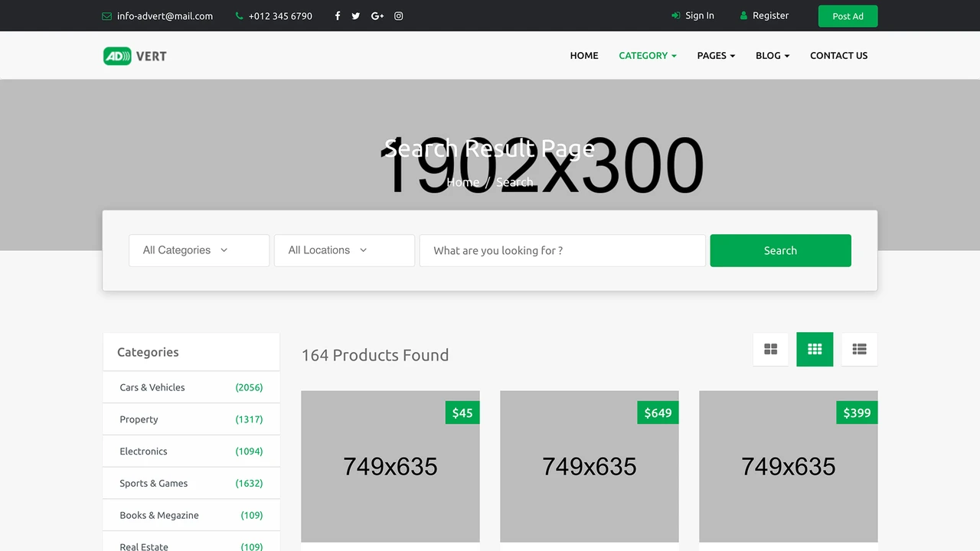This screenshot has width=980, height=551.
Task: Click the (2056) count for Cars & Vehicles
Action: tap(249, 387)
